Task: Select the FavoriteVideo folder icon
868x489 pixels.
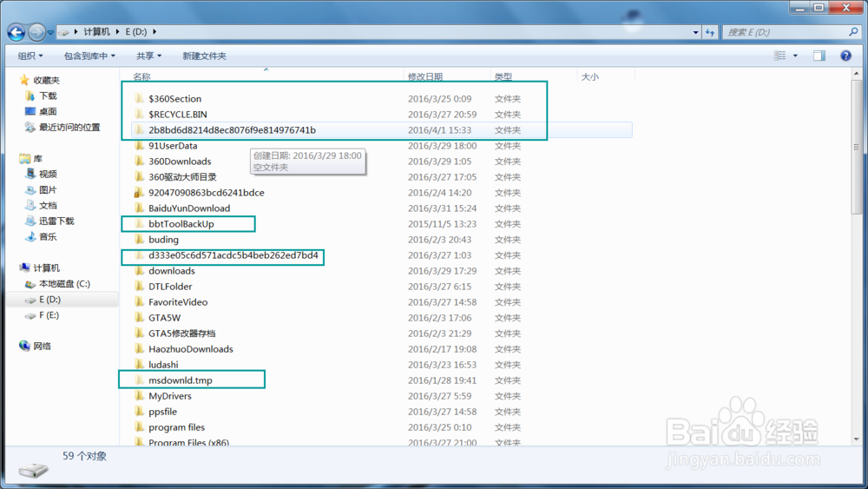Action: pyautogui.click(x=140, y=301)
